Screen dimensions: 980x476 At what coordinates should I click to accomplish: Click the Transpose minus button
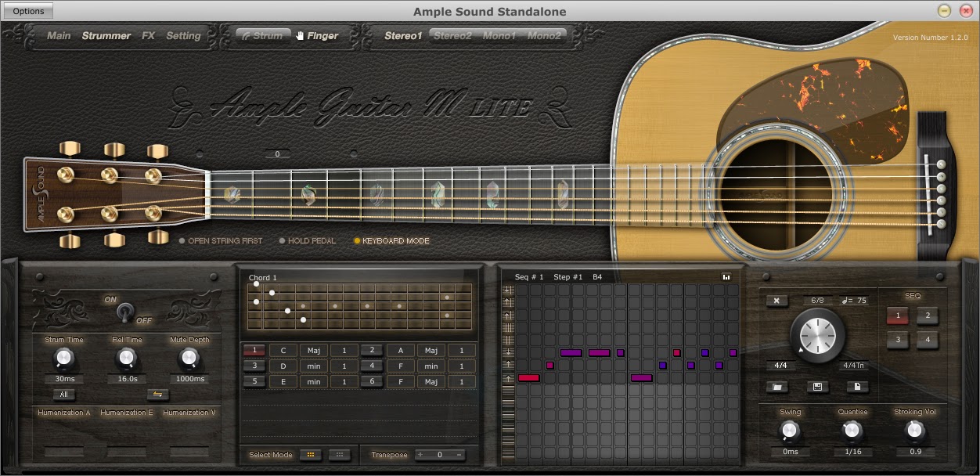459,454
